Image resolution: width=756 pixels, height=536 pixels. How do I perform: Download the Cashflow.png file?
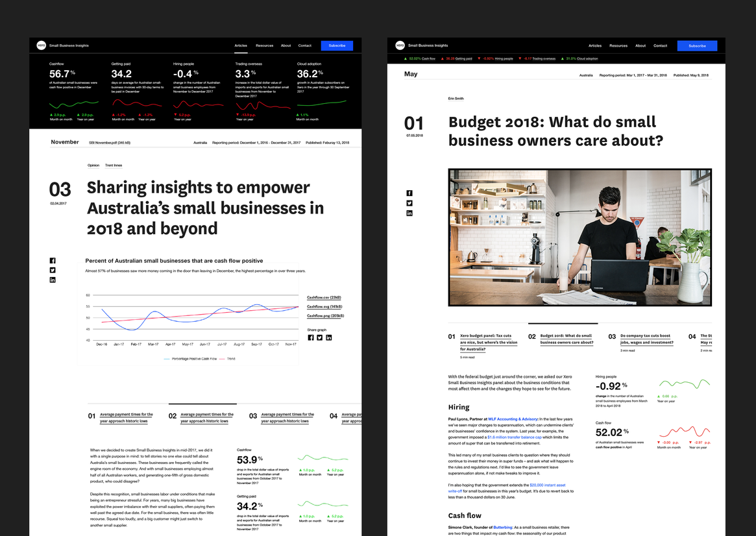325,316
